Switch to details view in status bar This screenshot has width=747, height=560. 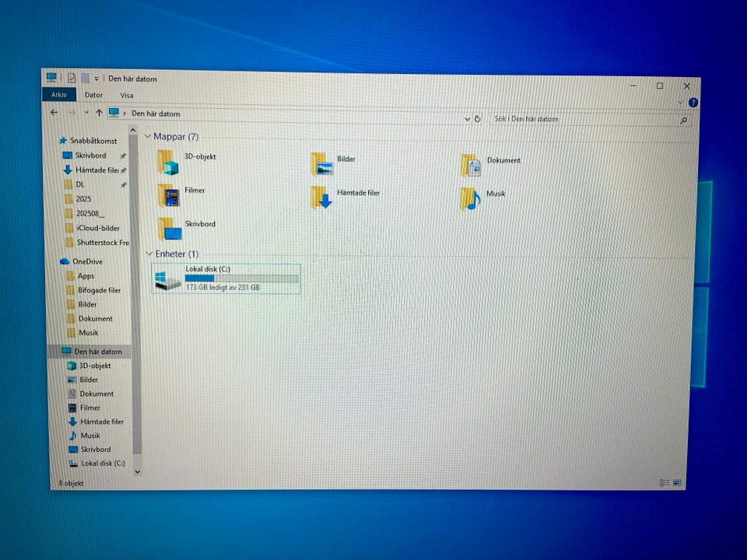[665, 483]
